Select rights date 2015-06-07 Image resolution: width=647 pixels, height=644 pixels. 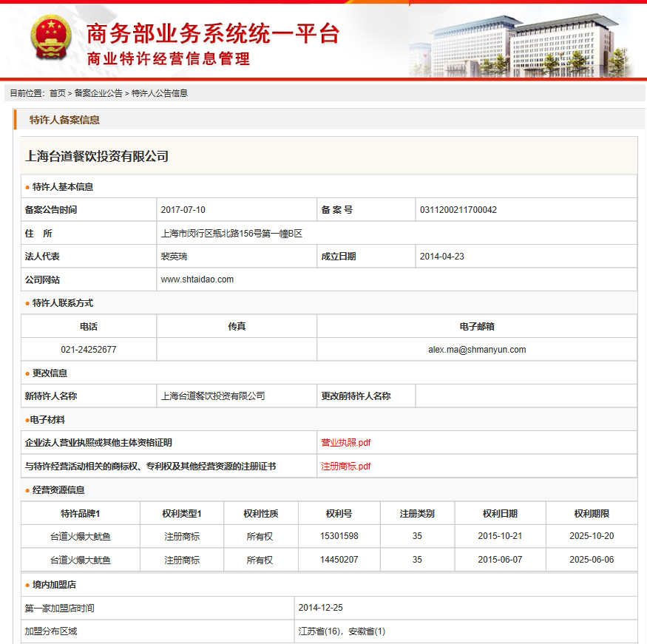(x=500, y=560)
